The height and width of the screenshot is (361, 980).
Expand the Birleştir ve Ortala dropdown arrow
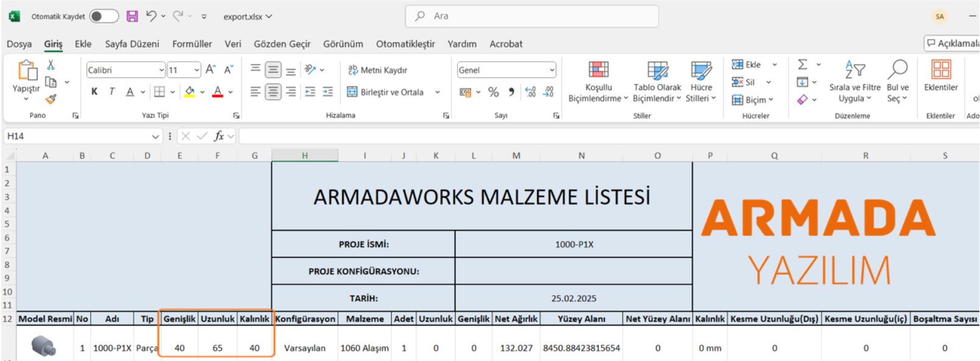click(x=437, y=92)
